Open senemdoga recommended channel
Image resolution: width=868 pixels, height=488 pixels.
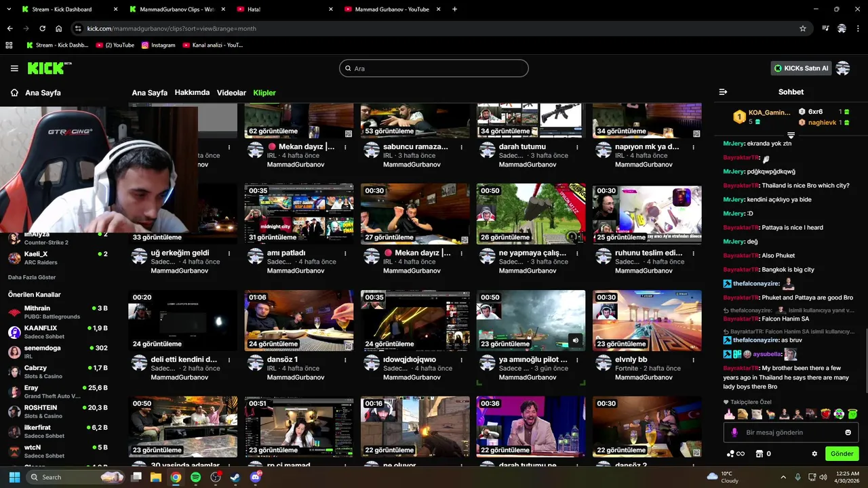pyautogui.click(x=58, y=352)
